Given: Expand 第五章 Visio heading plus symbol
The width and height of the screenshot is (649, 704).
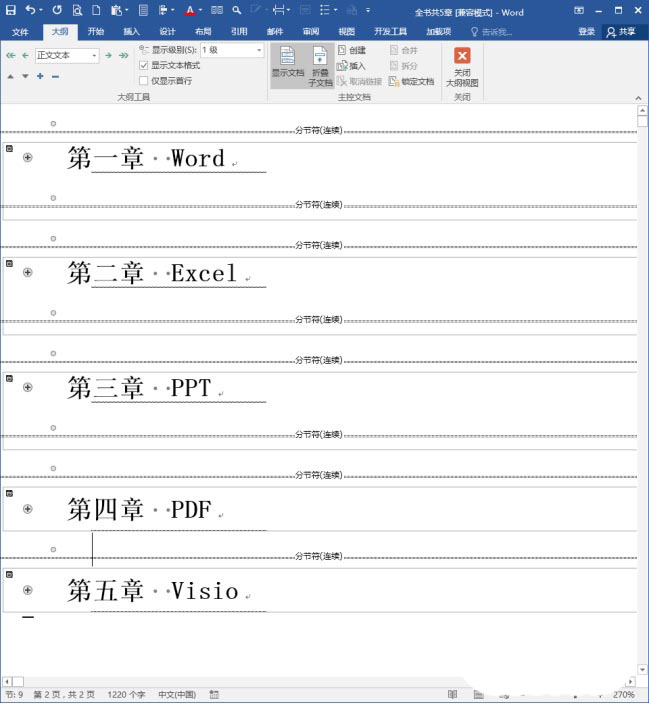Looking at the screenshot, I should (27, 590).
